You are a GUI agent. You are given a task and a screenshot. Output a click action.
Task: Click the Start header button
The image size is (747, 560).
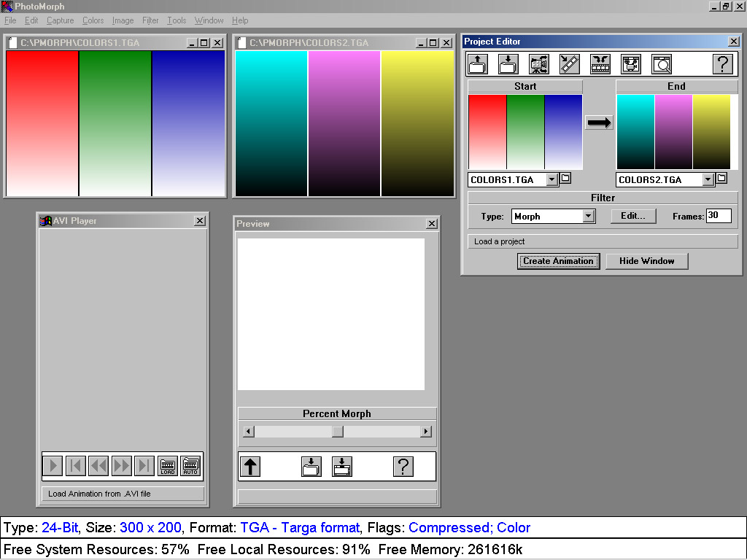point(525,86)
